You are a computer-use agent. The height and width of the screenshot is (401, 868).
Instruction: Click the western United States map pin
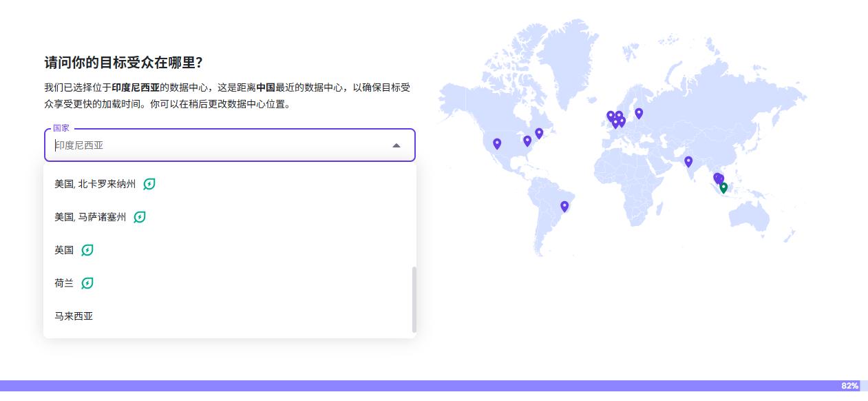[497, 143]
